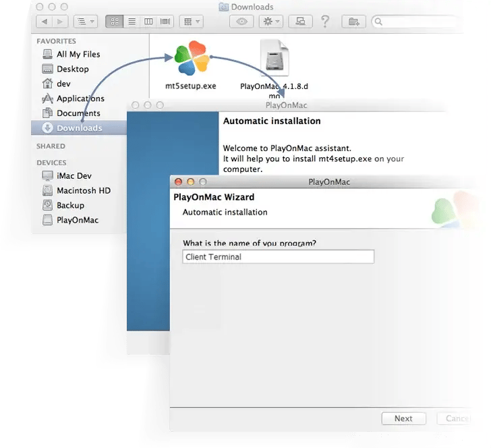The height and width of the screenshot is (448, 491).
Task: Click the Quick Look eye button
Action: 241,22
